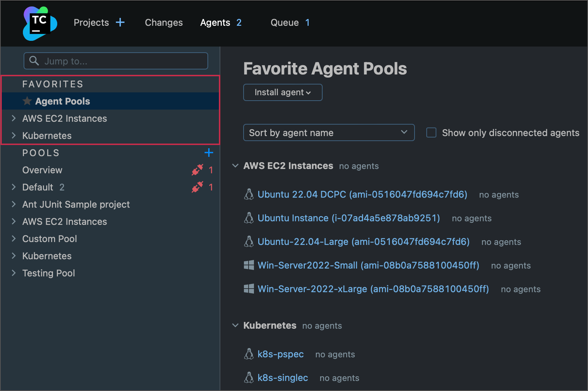588x391 pixels.
Task: Open the Changes tab
Action: coord(163,22)
